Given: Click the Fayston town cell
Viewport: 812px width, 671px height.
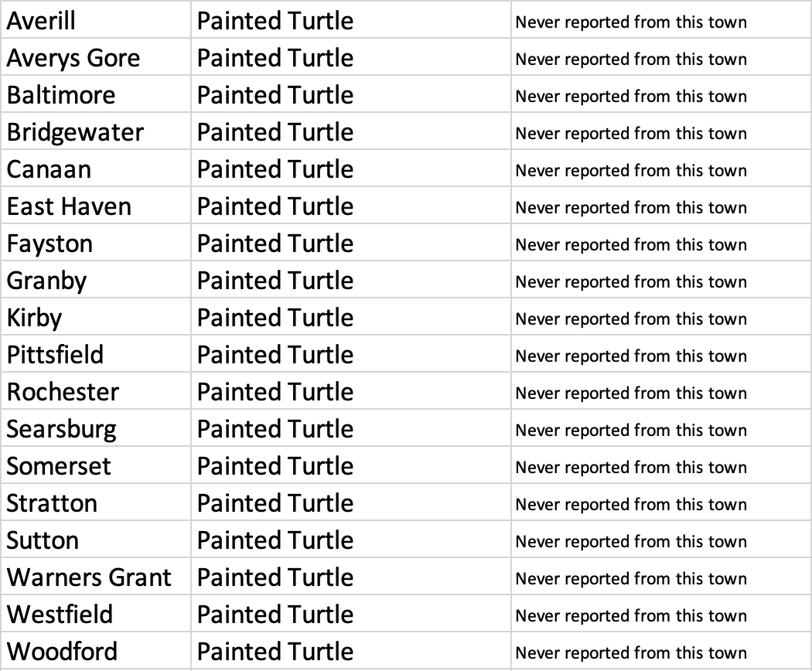Looking at the screenshot, I should point(96,243).
